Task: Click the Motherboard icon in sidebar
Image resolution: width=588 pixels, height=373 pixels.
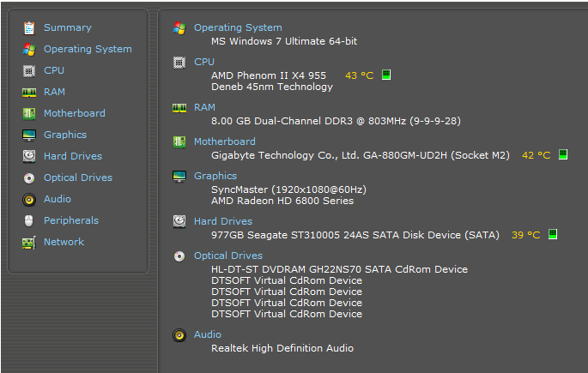Action: click(29, 113)
